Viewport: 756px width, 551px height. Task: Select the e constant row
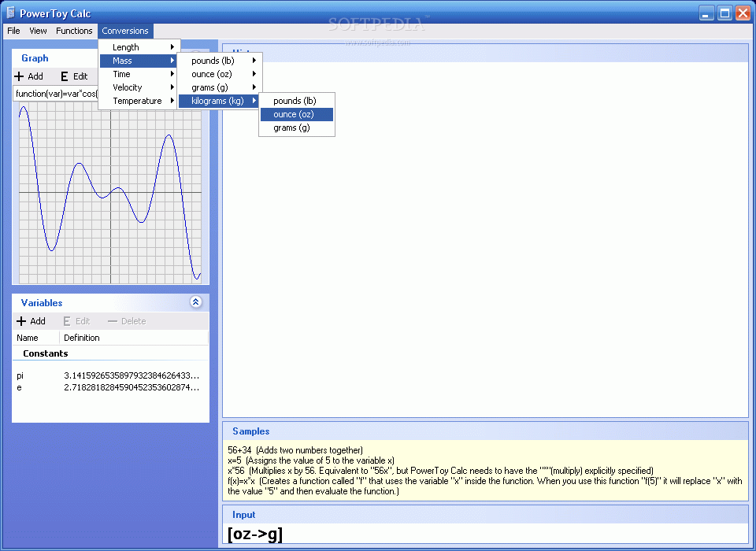[110, 387]
